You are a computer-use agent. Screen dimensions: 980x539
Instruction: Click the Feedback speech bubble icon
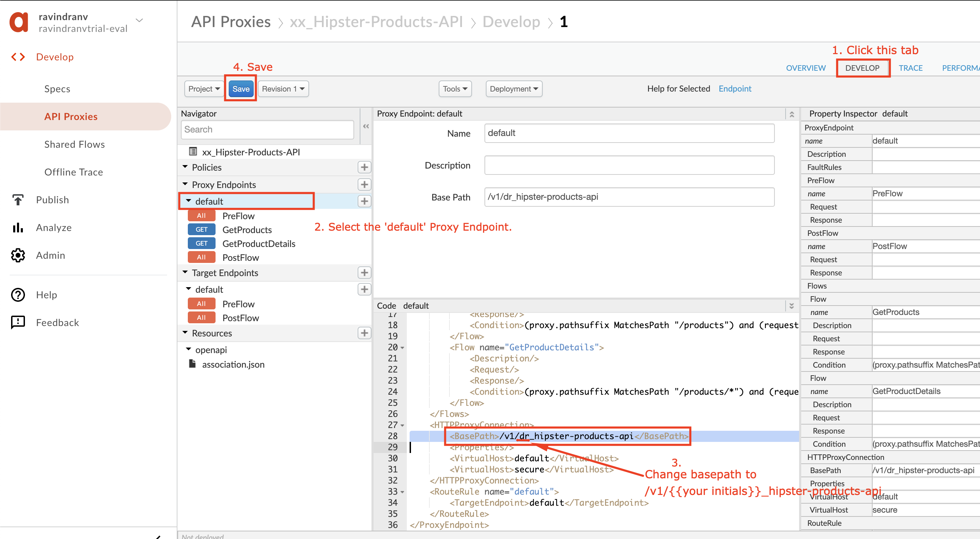[18, 323]
